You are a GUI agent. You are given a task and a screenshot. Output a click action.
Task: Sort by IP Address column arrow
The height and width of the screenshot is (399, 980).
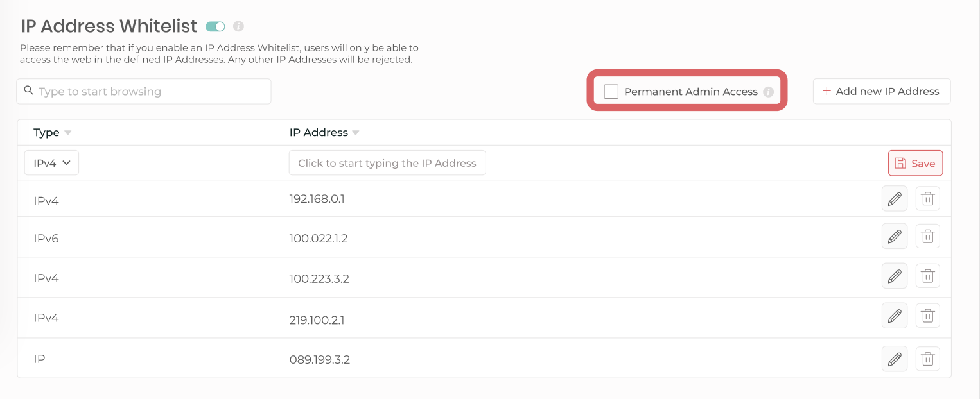355,133
